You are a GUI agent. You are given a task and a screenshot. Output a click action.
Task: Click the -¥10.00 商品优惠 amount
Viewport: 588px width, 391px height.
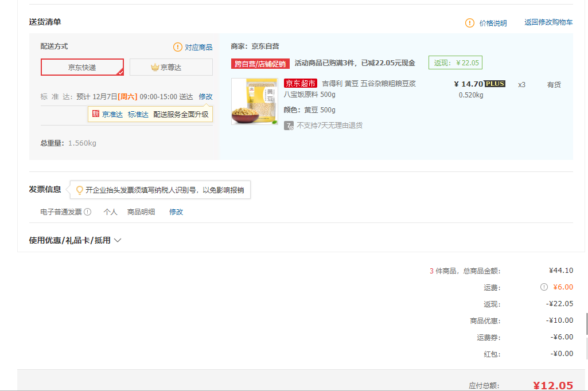(x=559, y=320)
